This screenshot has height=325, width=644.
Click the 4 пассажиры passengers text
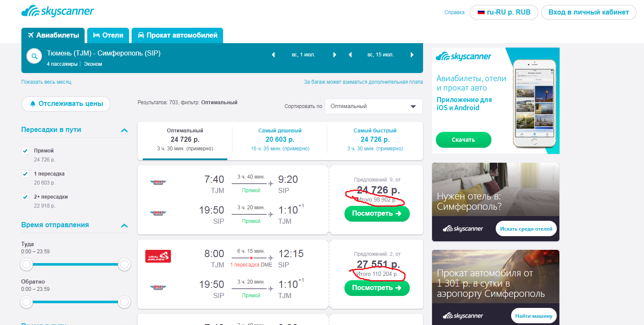point(62,64)
